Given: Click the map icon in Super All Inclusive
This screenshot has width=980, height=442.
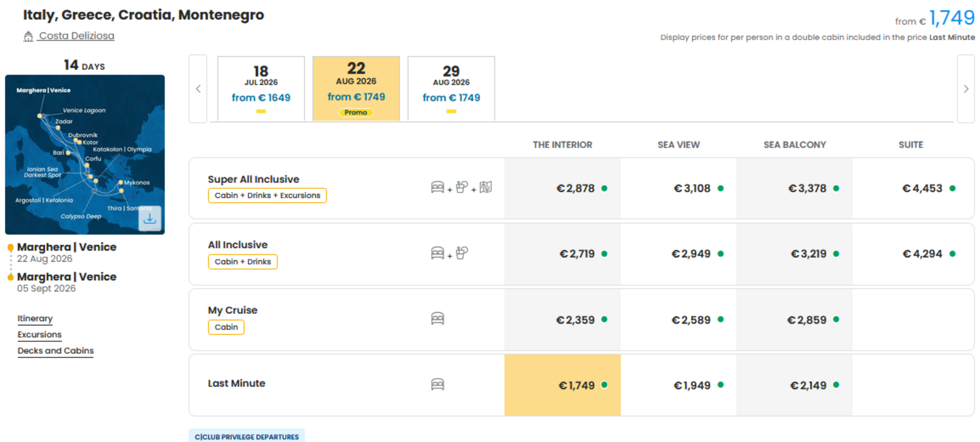Looking at the screenshot, I should click(486, 187).
